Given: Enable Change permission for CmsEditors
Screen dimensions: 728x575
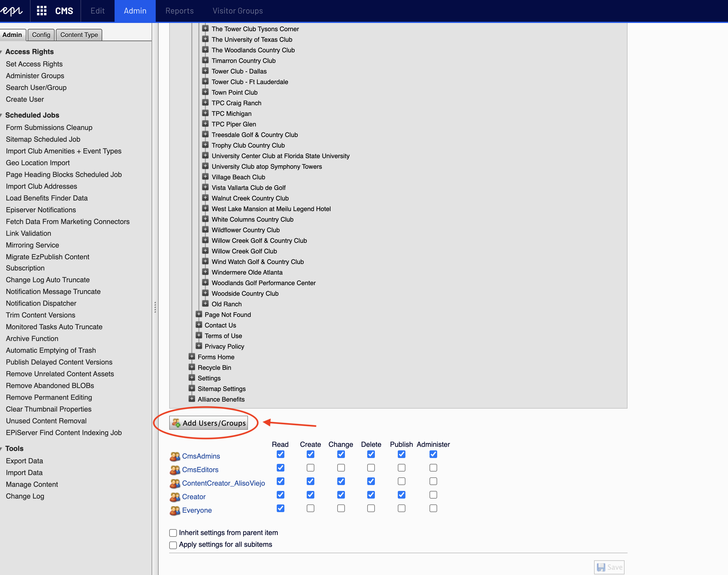Looking at the screenshot, I should click(341, 468).
